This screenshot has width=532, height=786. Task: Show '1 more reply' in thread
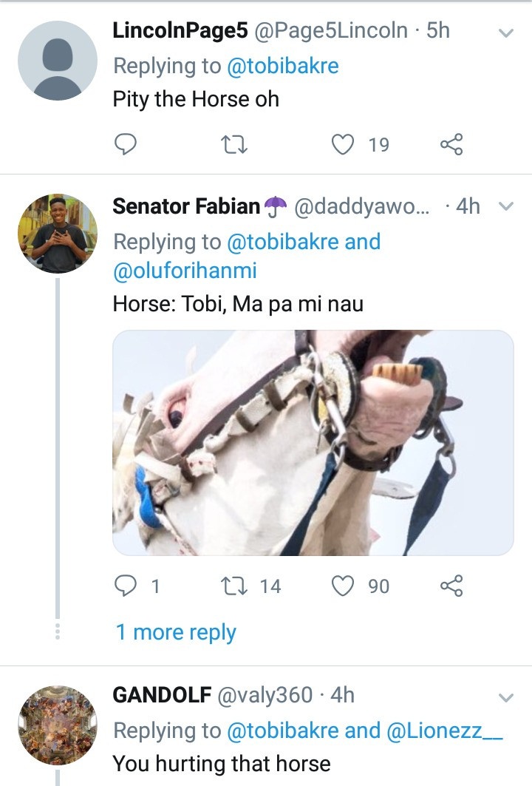pyautogui.click(x=176, y=633)
